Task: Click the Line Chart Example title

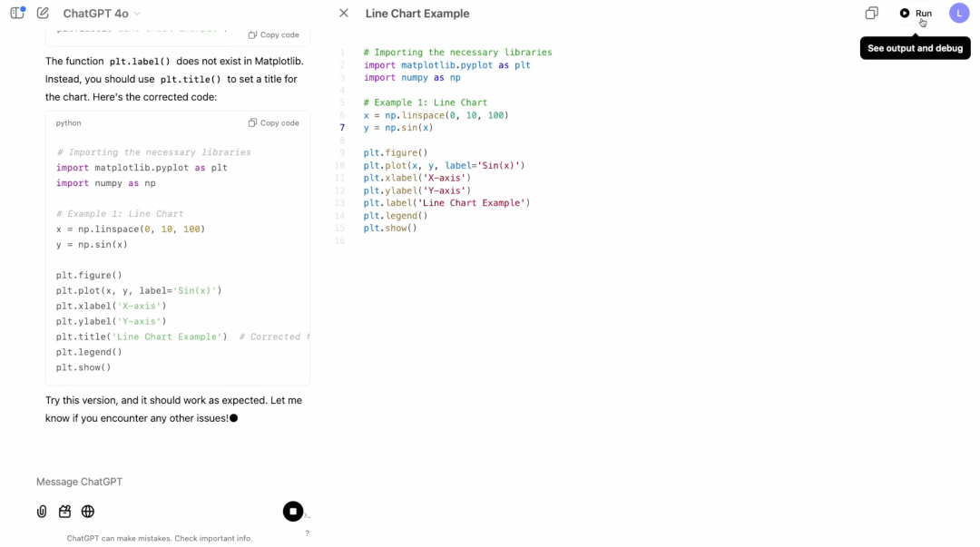Action: [417, 13]
